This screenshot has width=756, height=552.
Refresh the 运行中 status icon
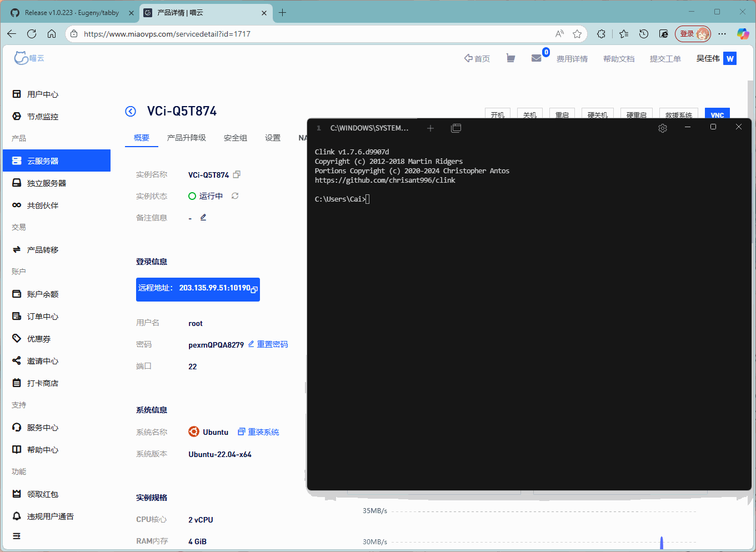[235, 196]
